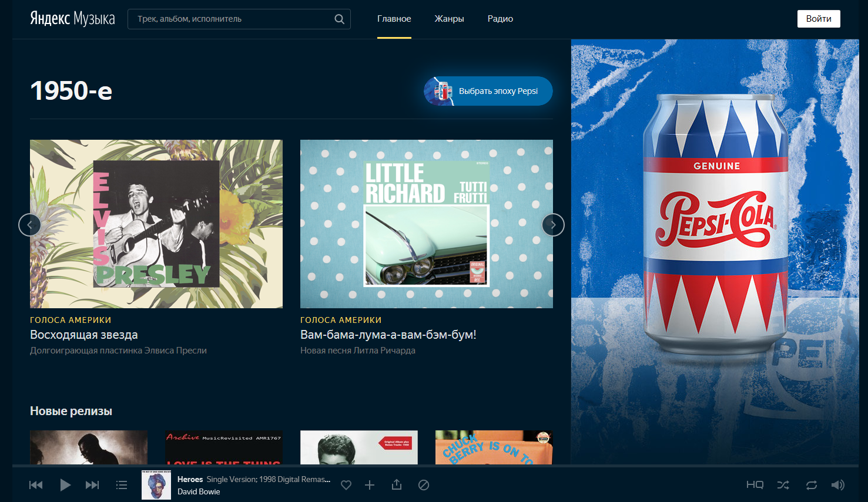Click the Pepsi-Cola can advertisement

(x=715, y=252)
